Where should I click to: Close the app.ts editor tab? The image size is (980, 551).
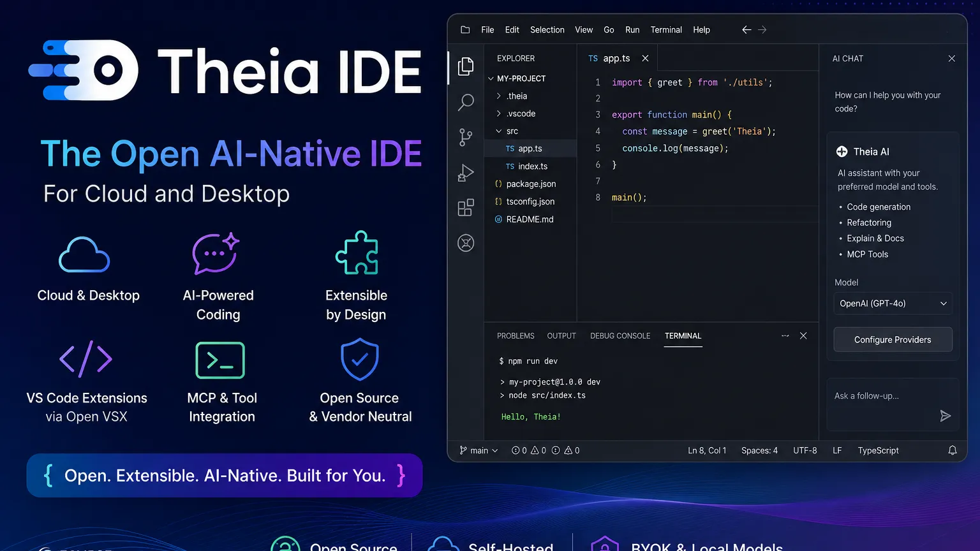[x=645, y=58]
